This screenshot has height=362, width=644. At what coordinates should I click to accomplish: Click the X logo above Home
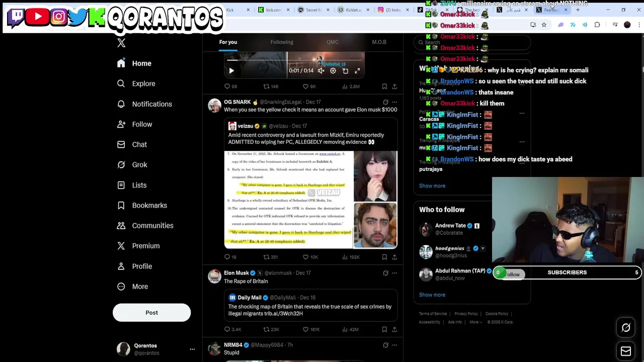tap(121, 43)
